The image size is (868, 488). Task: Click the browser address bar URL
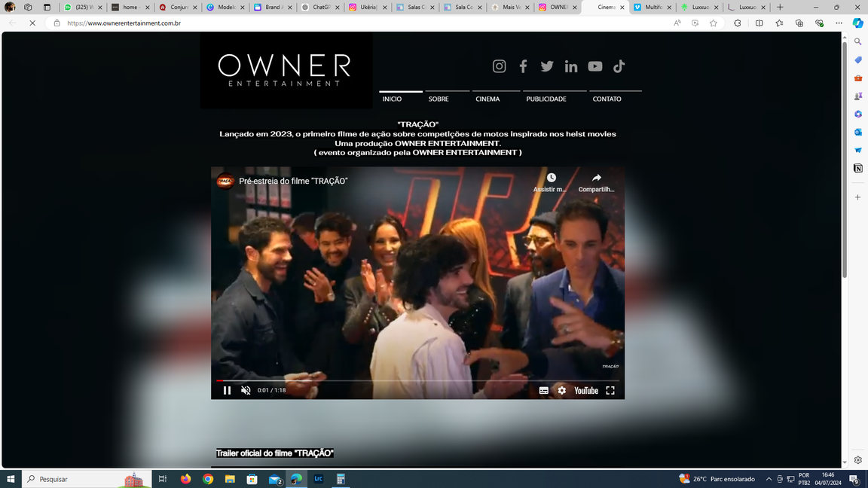pyautogui.click(x=124, y=23)
